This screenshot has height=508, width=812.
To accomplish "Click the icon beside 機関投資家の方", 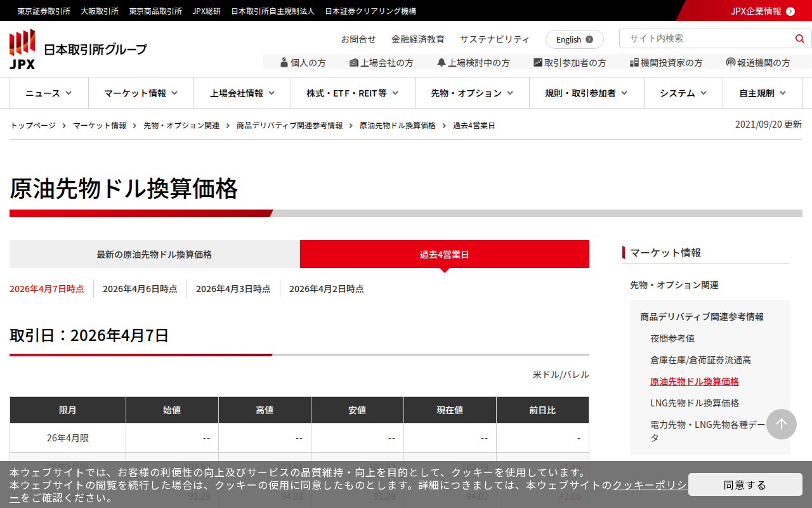I will pos(634,62).
